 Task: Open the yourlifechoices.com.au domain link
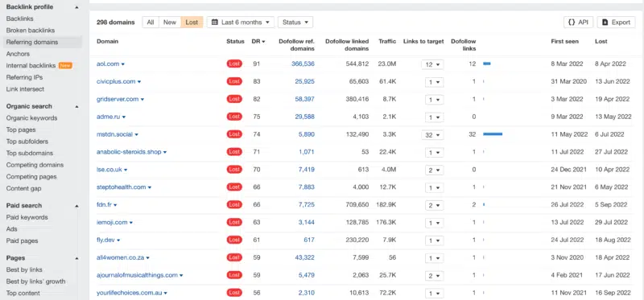tap(130, 293)
